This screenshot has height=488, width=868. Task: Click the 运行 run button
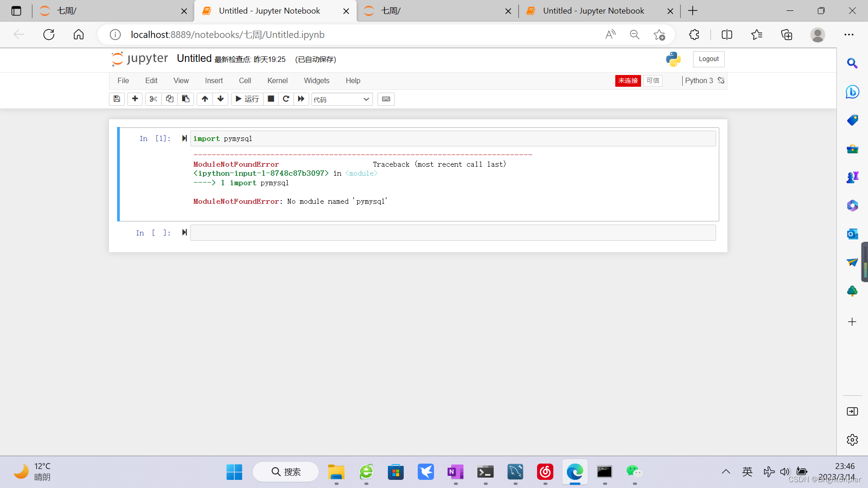[247, 99]
